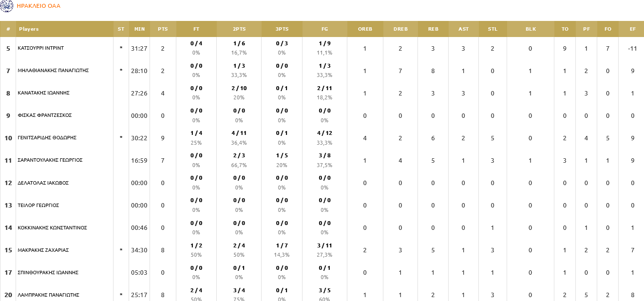644x301 pixels.
Task: Sort by the TO column header
Action: (565, 29)
